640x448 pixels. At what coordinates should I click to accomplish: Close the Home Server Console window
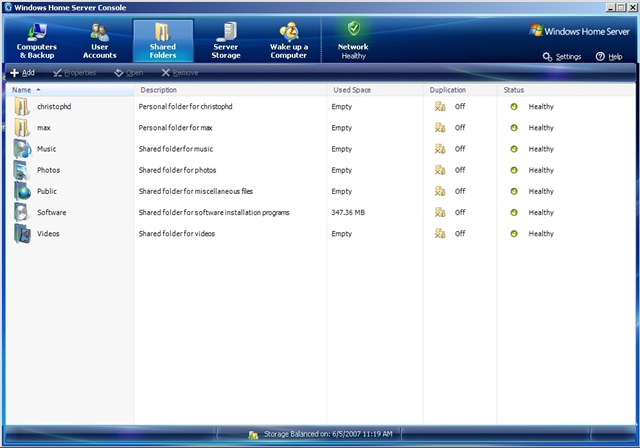pyautogui.click(x=632, y=7)
